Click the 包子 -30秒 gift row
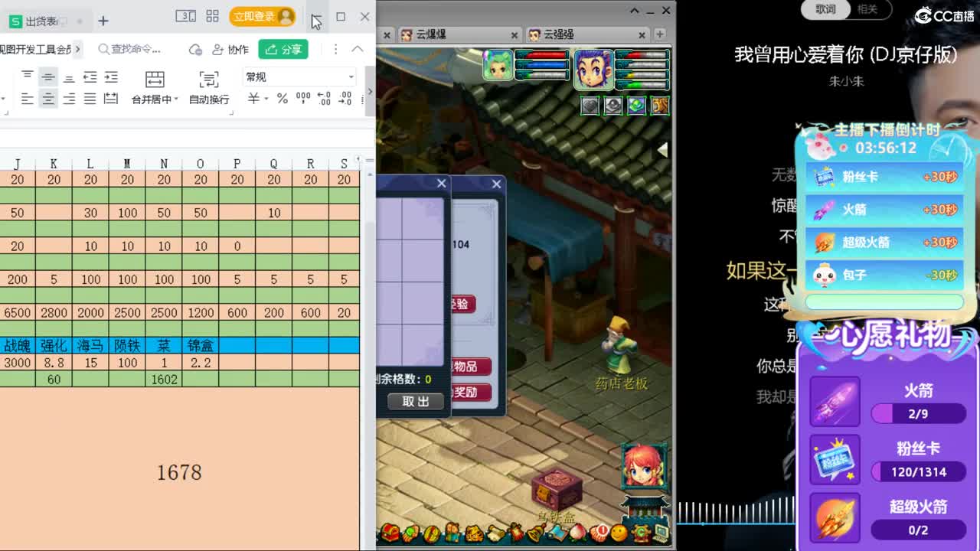Screen dimensions: 980x551 (x=884, y=275)
